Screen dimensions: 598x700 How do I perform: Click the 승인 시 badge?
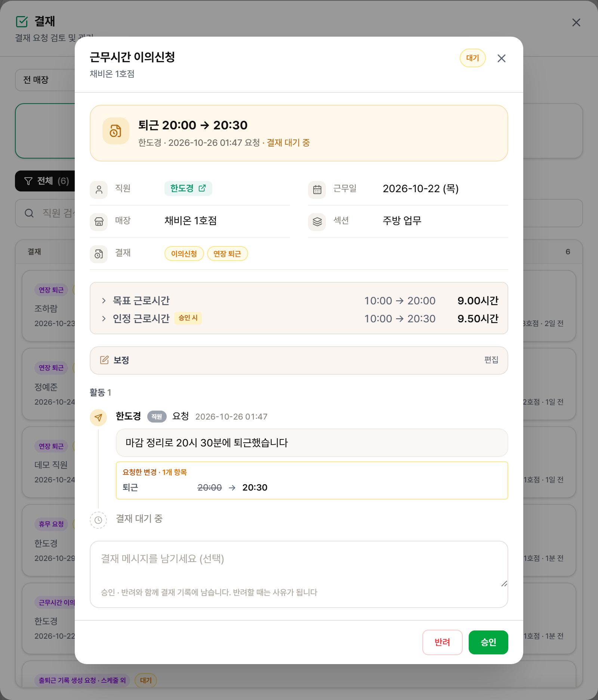click(188, 318)
